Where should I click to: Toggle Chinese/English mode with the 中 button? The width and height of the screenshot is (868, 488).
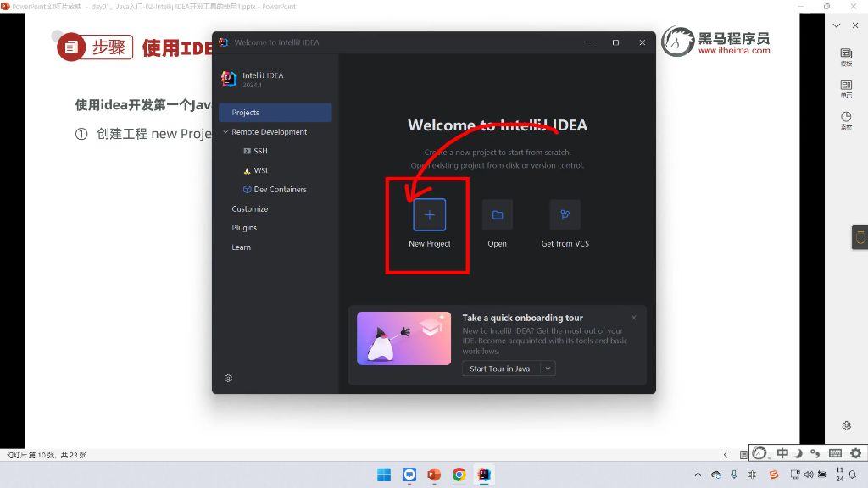tap(782, 453)
